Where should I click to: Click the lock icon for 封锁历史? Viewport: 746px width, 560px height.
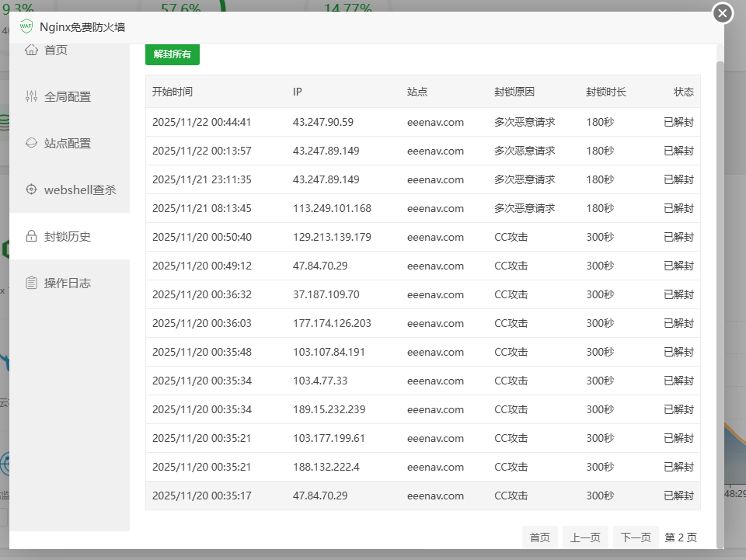point(31,236)
